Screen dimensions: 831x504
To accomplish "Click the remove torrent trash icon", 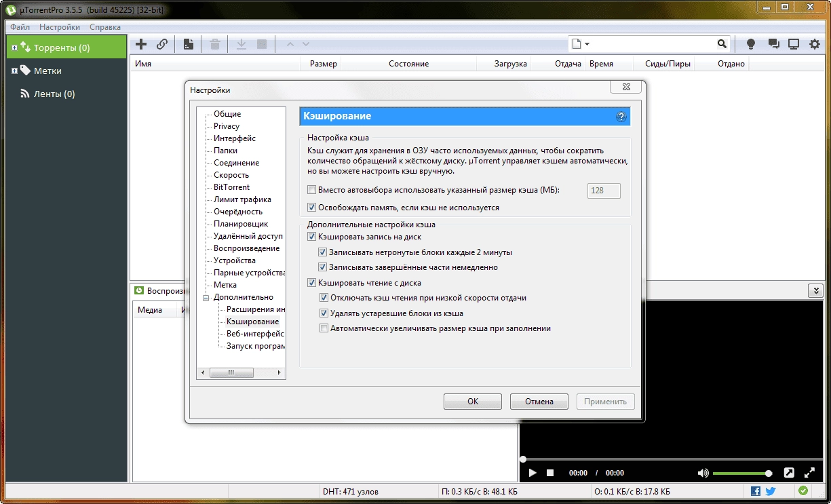I will [x=215, y=44].
